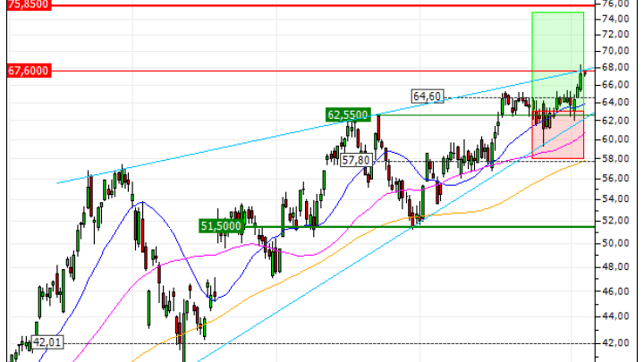
Task: Click the 72,00 axis price tick
Action: [x=615, y=34]
